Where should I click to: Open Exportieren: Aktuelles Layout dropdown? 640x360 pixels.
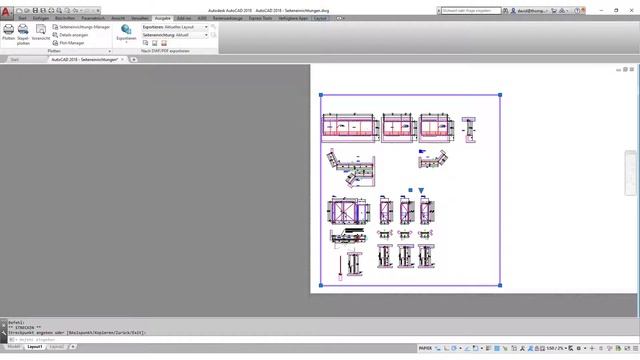click(175, 27)
